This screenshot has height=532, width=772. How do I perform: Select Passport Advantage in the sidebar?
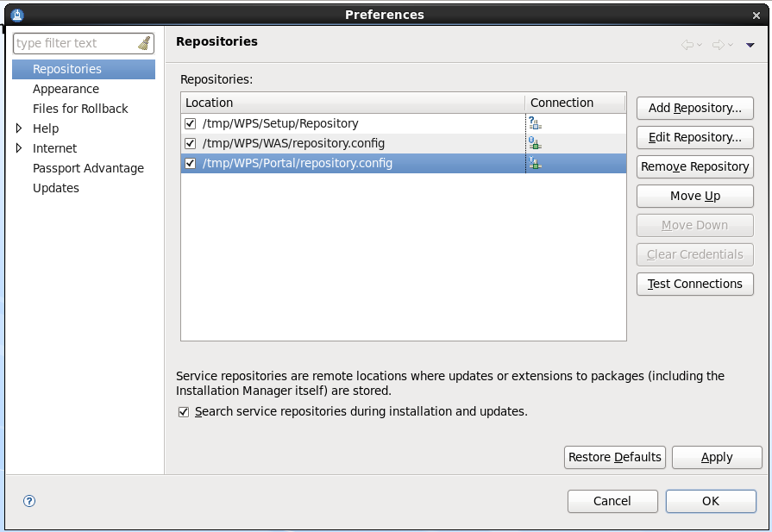click(88, 168)
